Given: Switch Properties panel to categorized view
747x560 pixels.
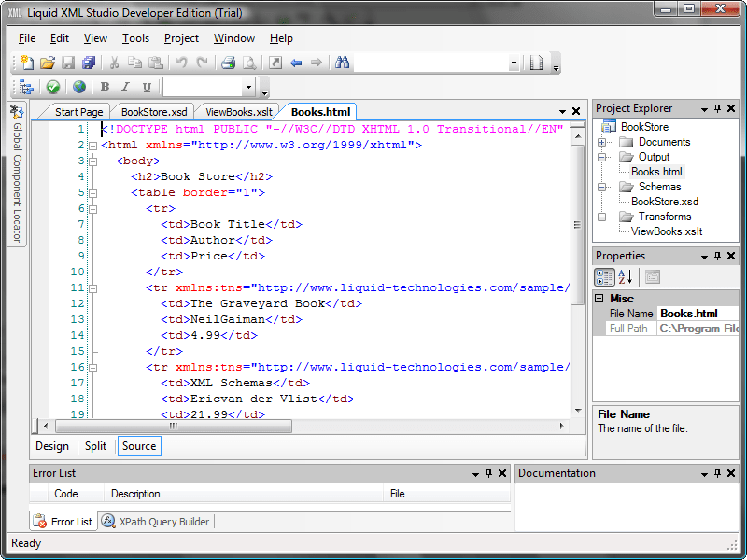Looking at the screenshot, I should pyautogui.click(x=603, y=277).
